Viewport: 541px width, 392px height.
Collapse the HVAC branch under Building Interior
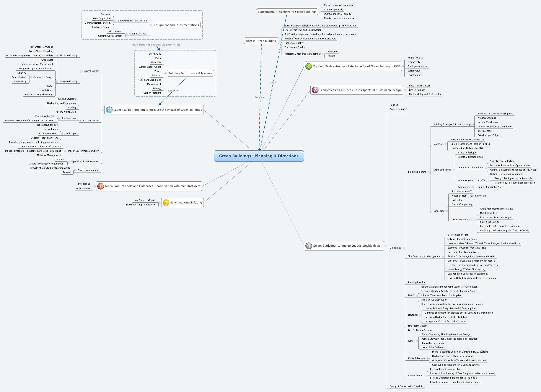(x=418, y=295)
